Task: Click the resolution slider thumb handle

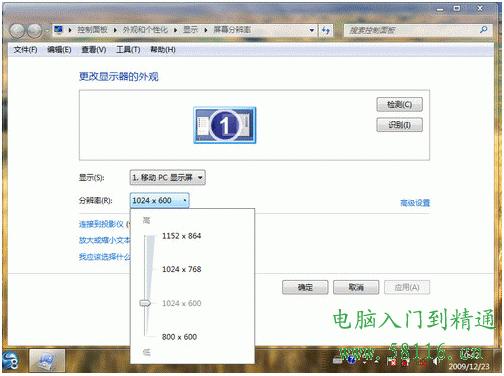Action: (145, 303)
